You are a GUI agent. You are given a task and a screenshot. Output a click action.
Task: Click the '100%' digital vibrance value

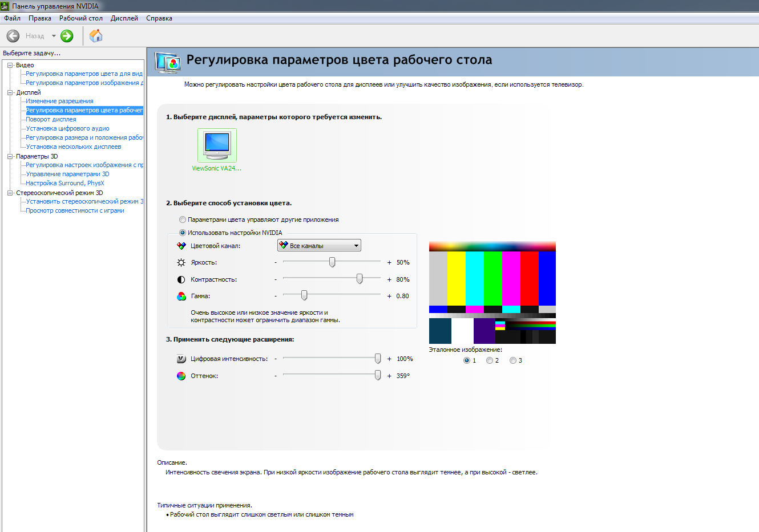[x=405, y=359]
